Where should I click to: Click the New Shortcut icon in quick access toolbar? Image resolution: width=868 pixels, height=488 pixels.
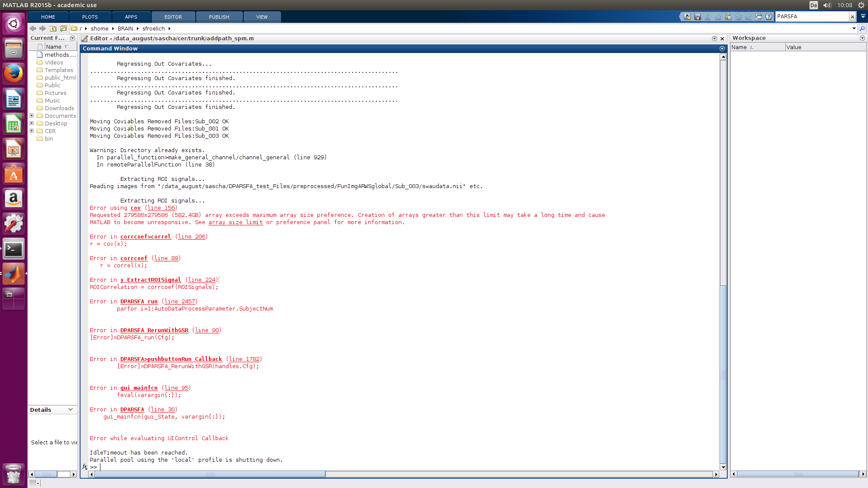tap(687, 17)
